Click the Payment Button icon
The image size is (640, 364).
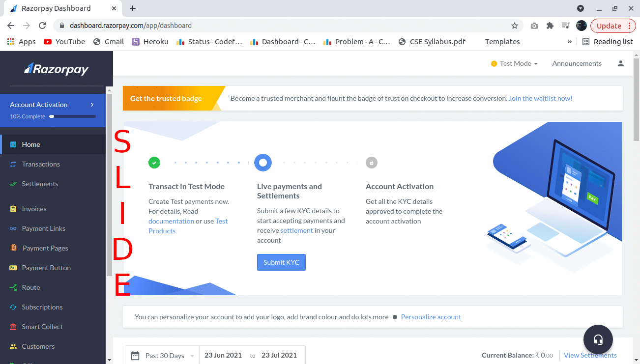coord(13,268)
